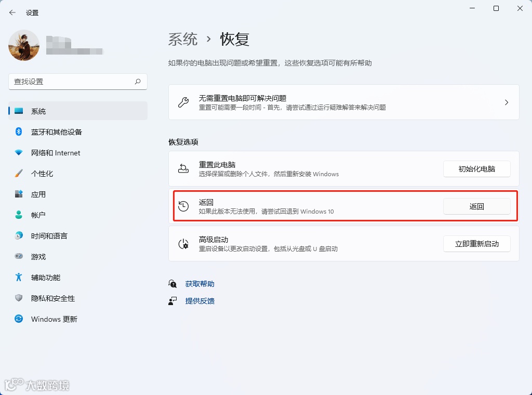Open 无需重置电脑即可解决问题 troubleshooter card

(x=344, y=102)
